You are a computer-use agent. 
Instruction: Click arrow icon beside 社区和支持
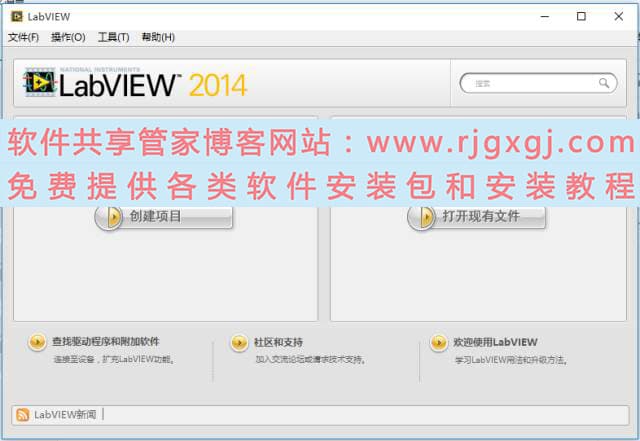[239, 342]
